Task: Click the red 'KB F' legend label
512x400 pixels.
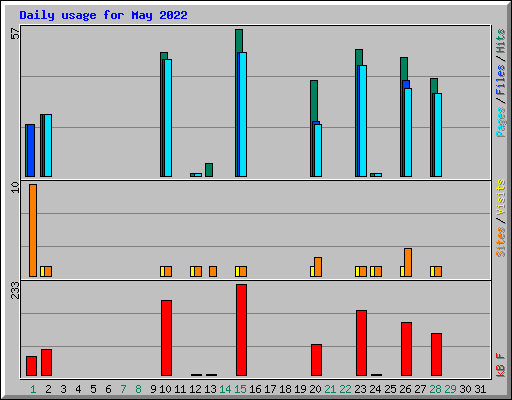Action: point(501,365)
